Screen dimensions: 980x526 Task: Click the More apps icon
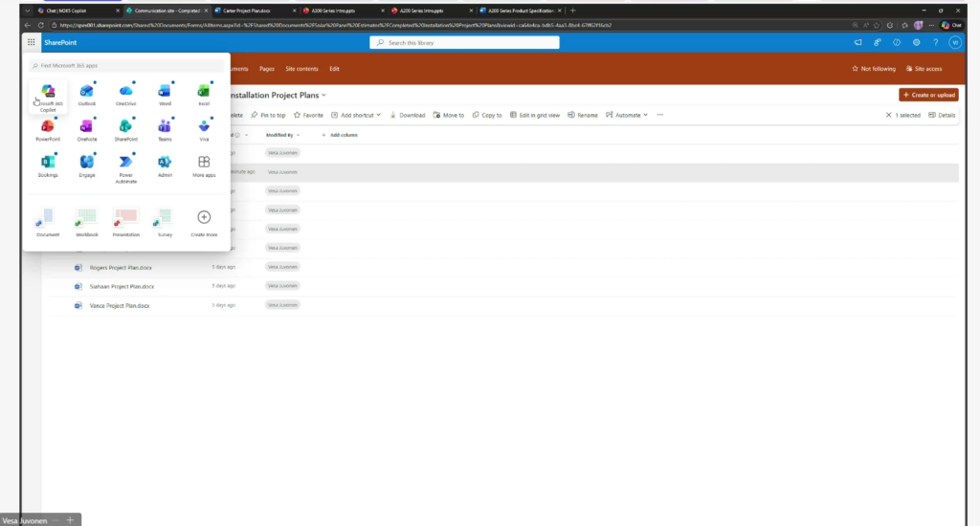(204, 164)
